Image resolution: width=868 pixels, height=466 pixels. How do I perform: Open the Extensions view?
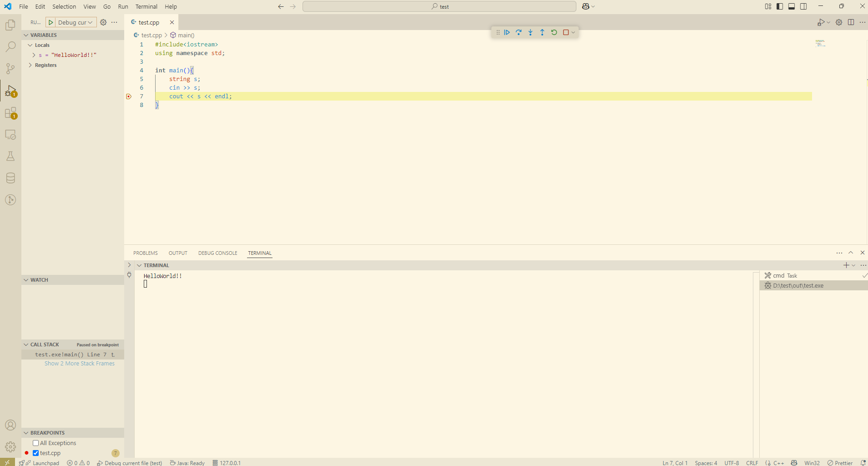[10, 113]
